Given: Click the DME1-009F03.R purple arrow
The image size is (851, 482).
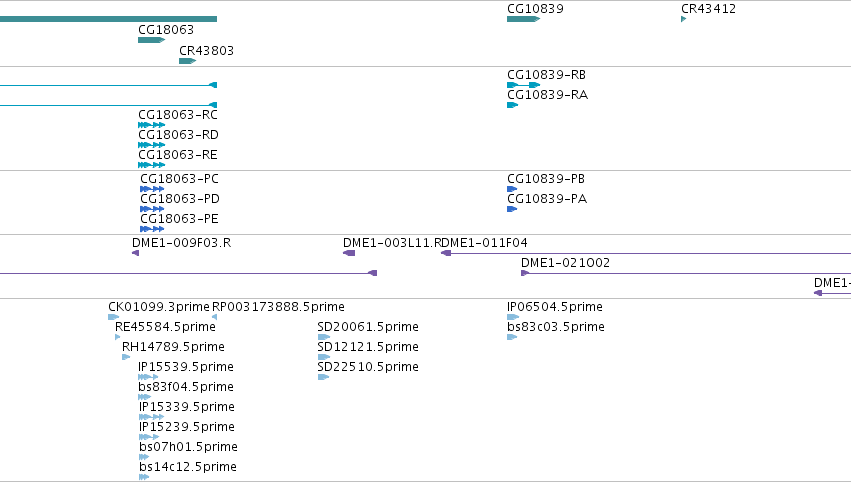Looking at the screenshot, I should coord(135,253).
